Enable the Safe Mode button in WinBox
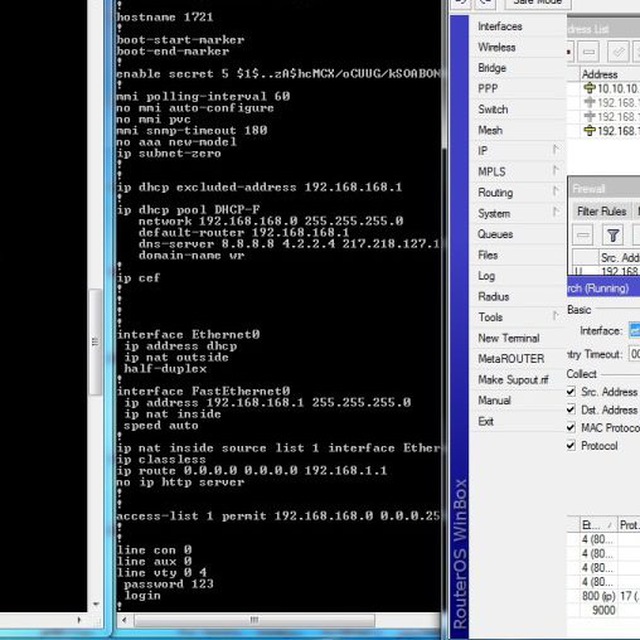Screen dimensions: 640x640 [538, 3]
